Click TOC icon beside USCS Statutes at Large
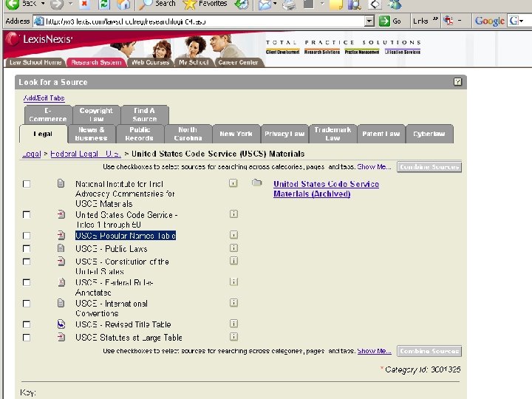 click(61, 337)
